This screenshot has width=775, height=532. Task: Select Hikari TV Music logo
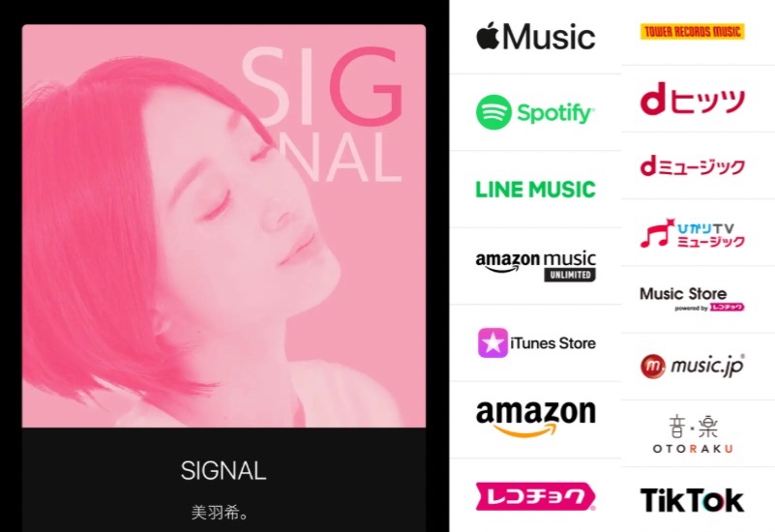tap(692, 233)
